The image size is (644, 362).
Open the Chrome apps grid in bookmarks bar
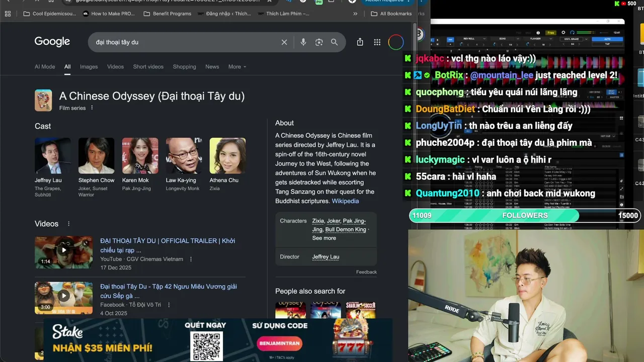[x=8, y=14]
